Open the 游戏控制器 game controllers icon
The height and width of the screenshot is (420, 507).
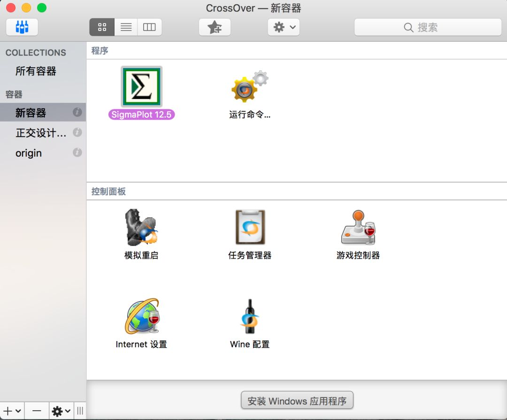point(358,227)
